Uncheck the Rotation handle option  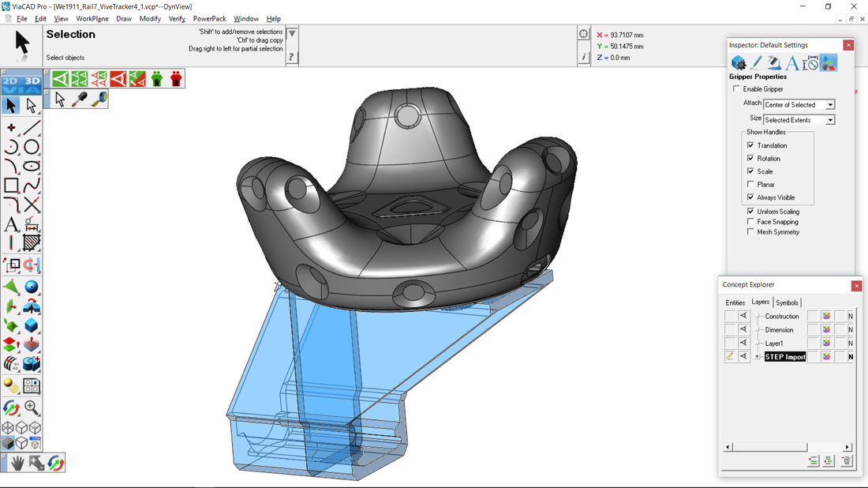pos(750,159)
